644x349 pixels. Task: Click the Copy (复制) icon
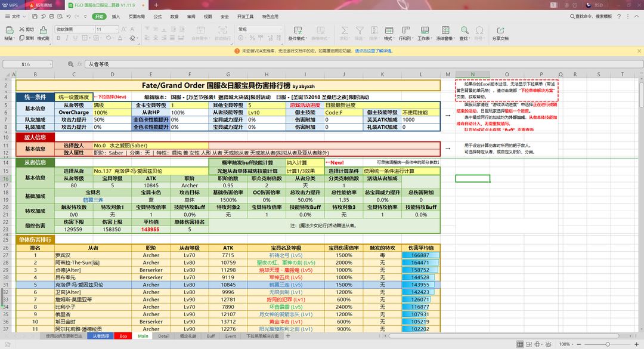point(22,38)
